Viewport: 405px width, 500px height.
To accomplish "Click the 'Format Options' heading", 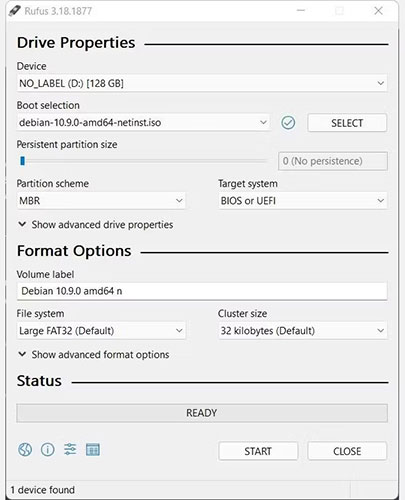I will (74, 251).
